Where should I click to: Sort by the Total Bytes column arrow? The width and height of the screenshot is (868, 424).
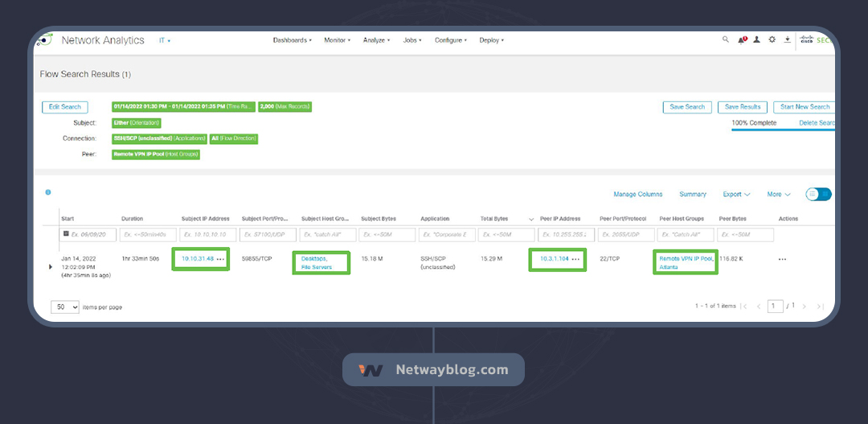pos(530,219)
